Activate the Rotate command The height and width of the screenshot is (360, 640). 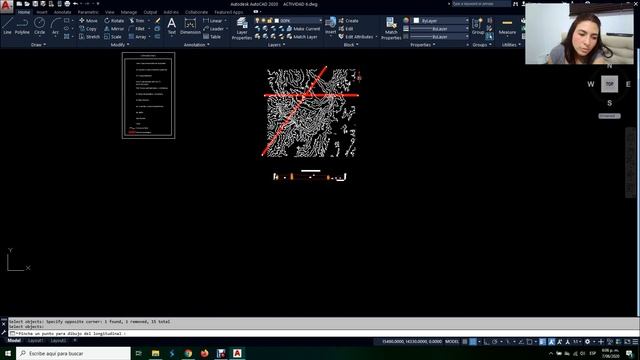pyautogui.click(x=114, y=20)
